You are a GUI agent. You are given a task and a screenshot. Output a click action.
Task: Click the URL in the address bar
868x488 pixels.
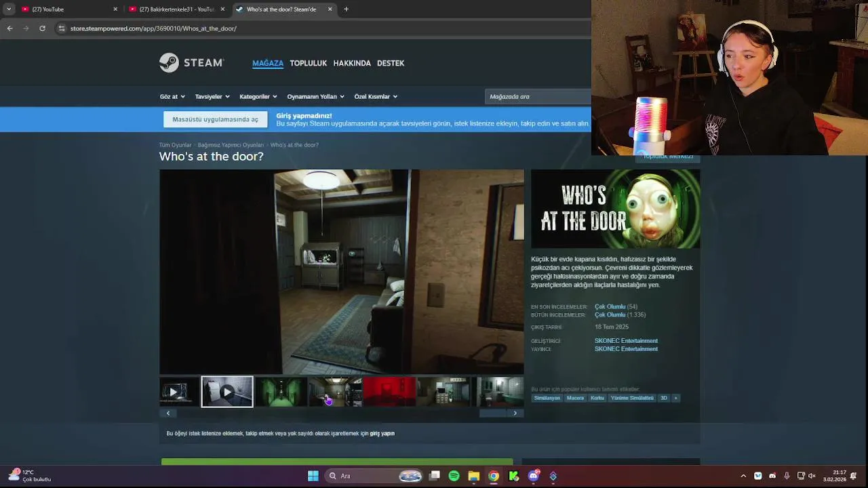coord(153,28)
